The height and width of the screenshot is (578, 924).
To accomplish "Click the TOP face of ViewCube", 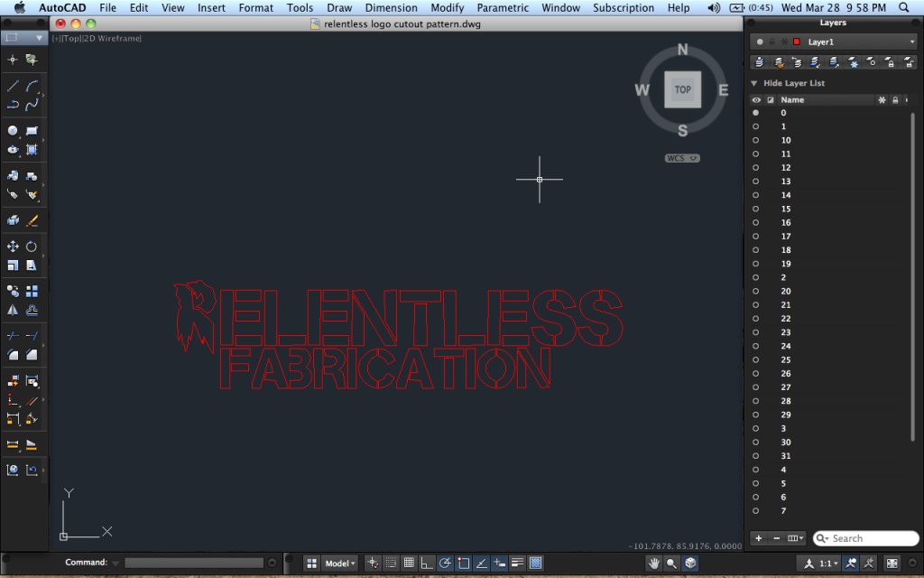I will tap(682, 89).
